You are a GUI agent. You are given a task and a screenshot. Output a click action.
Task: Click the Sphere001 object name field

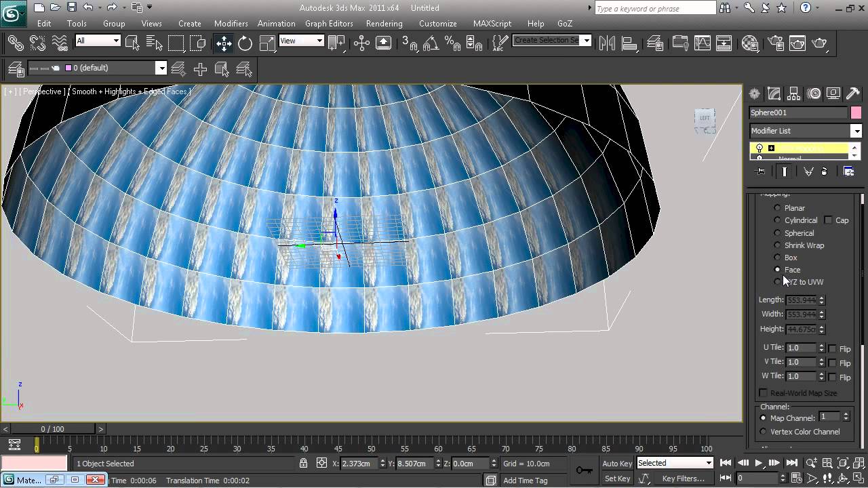click(x=798, y=113)
